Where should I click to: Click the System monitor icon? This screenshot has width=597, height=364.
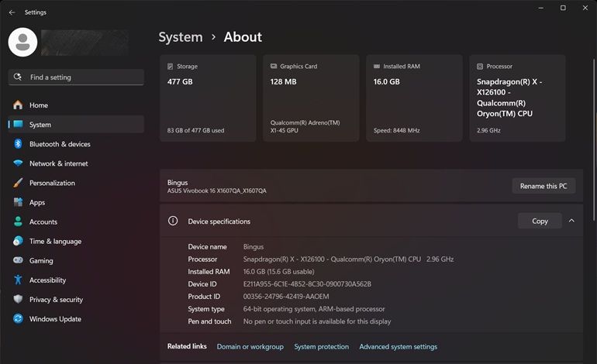18,125
